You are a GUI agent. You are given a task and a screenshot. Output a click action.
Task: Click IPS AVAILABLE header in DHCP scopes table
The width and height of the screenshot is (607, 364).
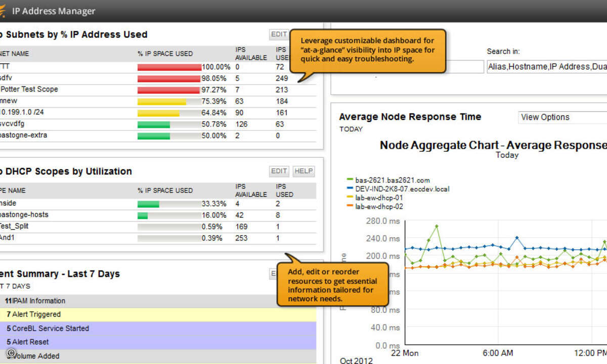coord(251,191)
